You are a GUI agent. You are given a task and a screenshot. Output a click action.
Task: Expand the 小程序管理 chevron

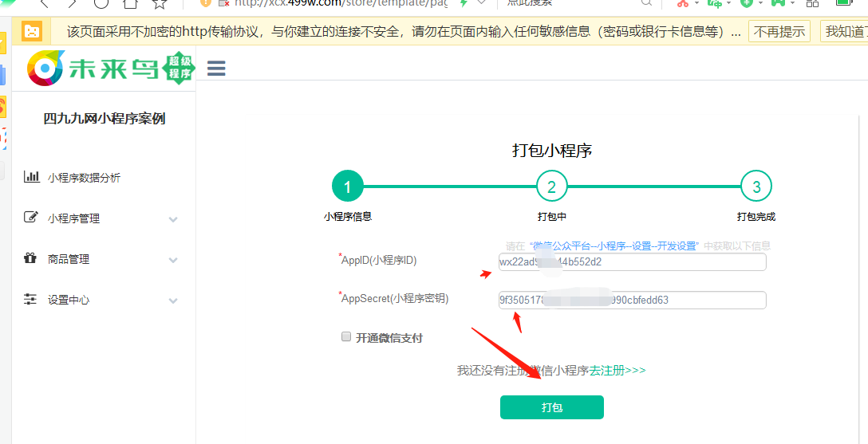tap(173, 219)
